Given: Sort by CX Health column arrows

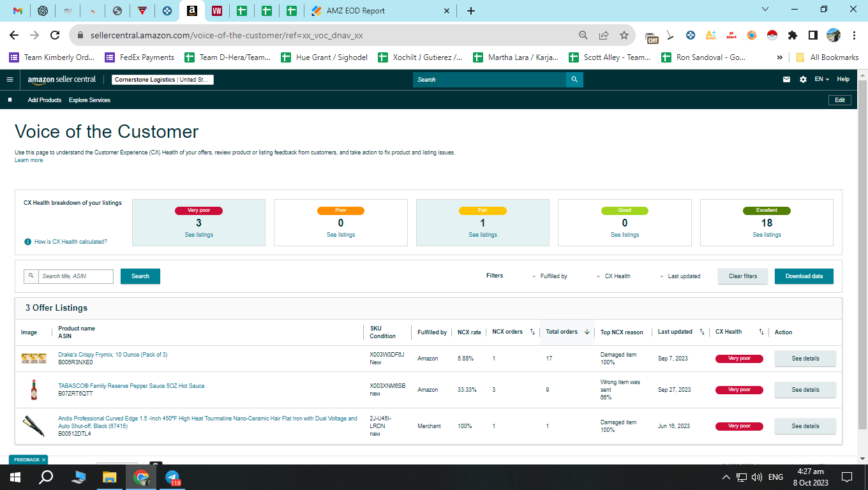Looking at the screenshot, I should (761, 332).
